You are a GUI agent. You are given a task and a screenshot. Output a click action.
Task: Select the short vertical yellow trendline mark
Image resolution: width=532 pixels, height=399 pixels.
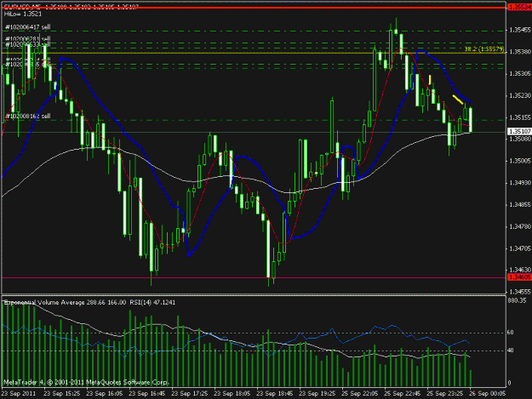coord(430,80)
